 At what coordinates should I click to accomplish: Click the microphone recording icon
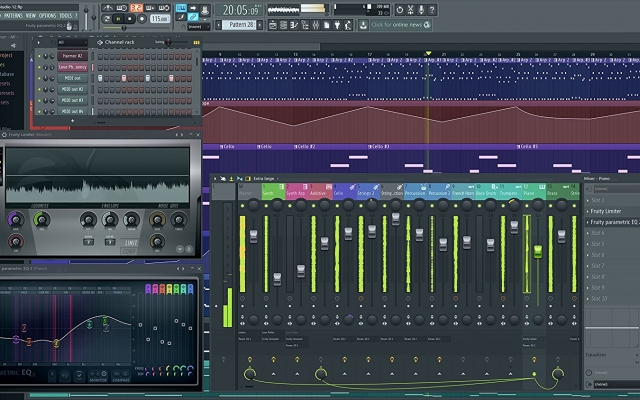[x=421, y=9]
